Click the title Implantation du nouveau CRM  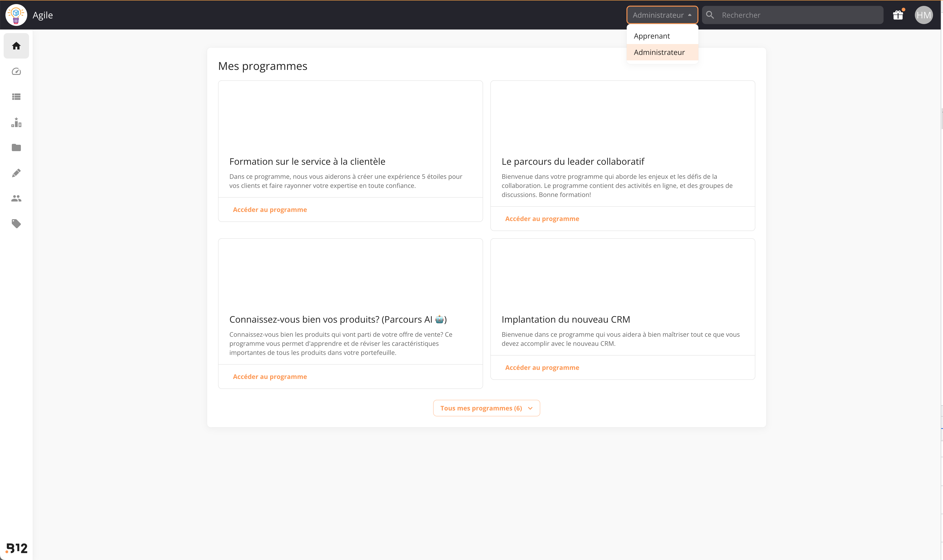coord(566,319)
